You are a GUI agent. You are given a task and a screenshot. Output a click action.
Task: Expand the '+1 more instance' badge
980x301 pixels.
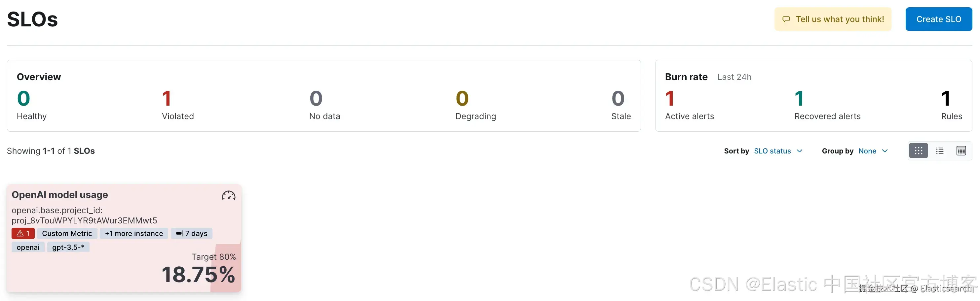pyautogui.click(x=134, y=233)
